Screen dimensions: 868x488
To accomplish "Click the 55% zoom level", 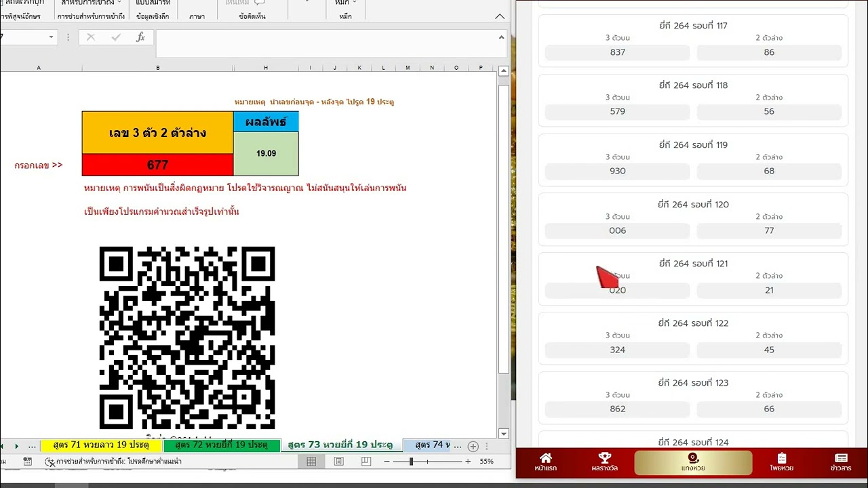I will pos(486,462).
